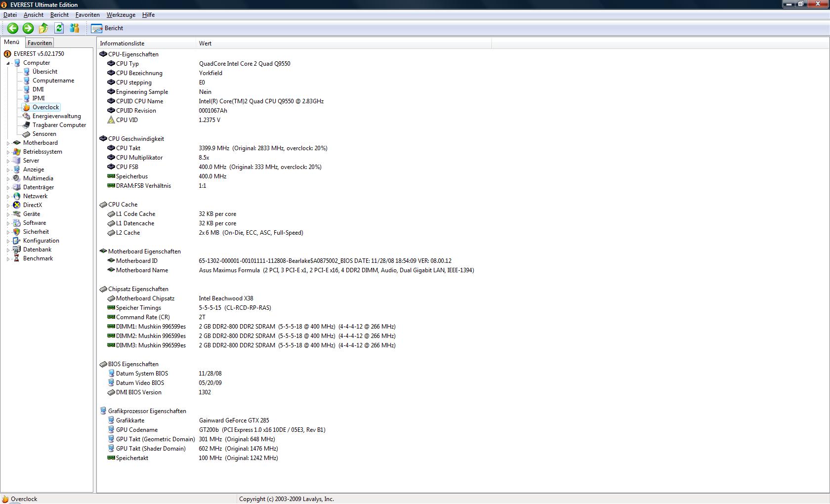The height and width of the screenshot is (504, 830).
Task: Select the Übersicht tree item
Action: [x=45, y=72]
